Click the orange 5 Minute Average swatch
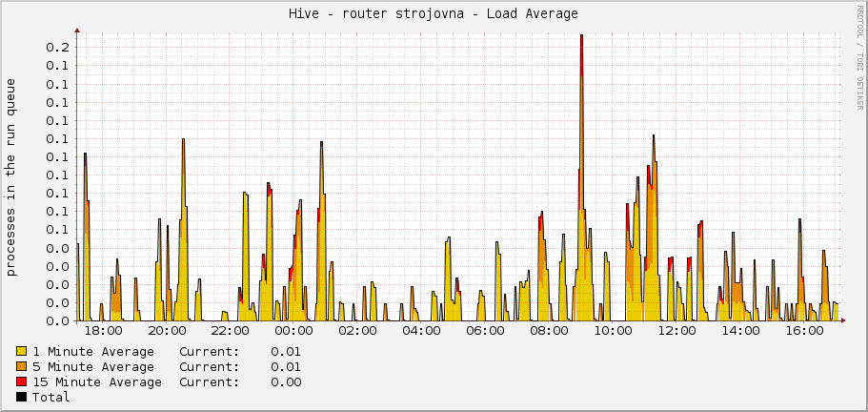This screenshot has width=868, height=412. (x=22, y=367)
